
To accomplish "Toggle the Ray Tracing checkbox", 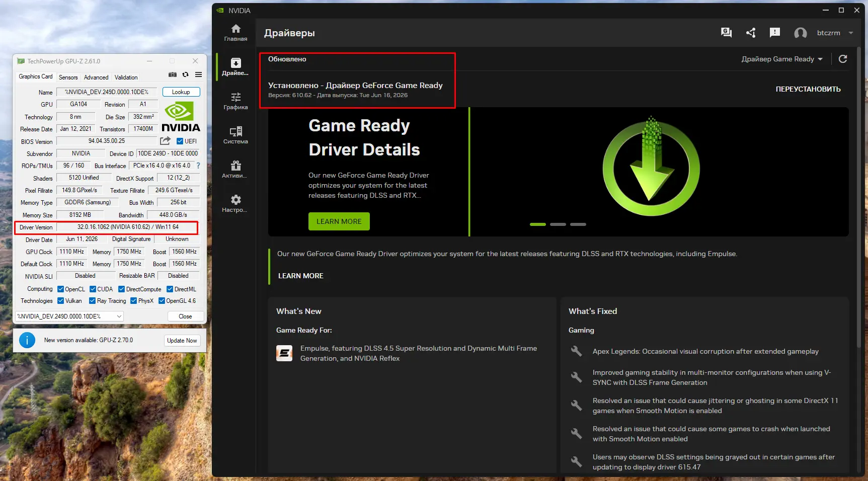I will pyautogui.click(x=92, y=300).
